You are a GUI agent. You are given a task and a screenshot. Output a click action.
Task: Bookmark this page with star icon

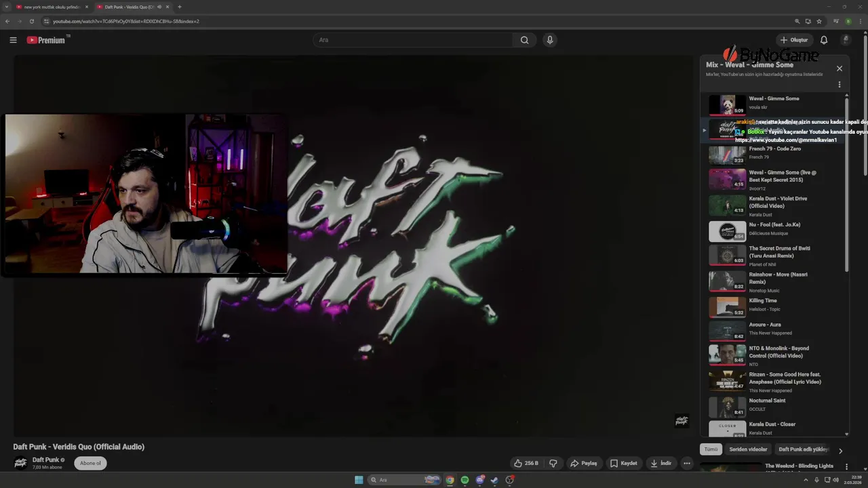click(819, 21)
